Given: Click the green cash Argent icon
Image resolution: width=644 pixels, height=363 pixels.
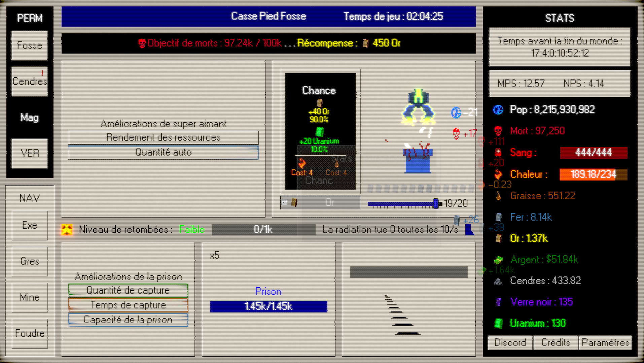Looking at the screenshot, I should point(498,260).
